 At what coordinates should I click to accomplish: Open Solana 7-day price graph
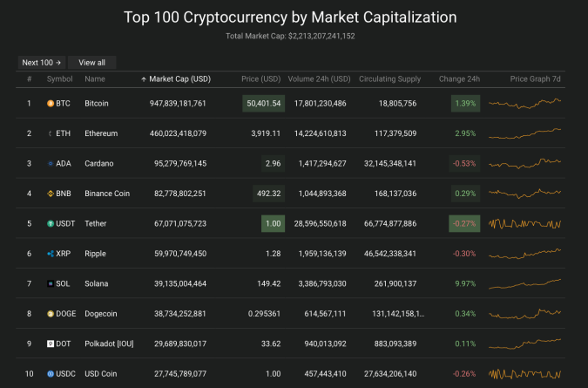click(524, 284)
